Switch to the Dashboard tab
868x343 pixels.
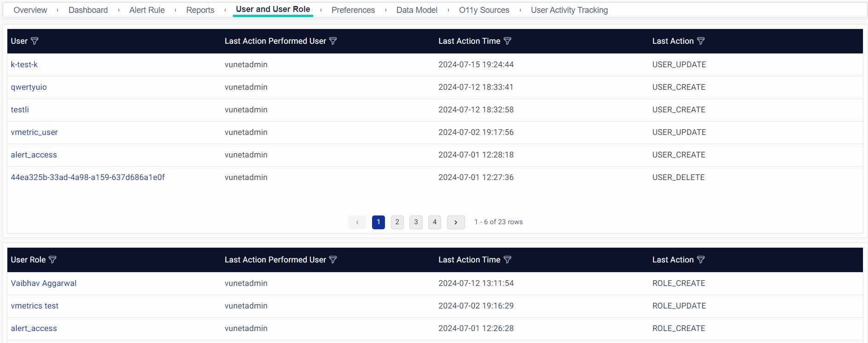click(x=88, y=10)
